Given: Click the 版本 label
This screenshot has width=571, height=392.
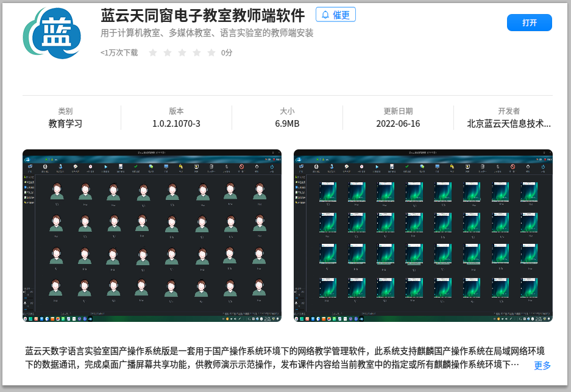Looking at the screenshot, I should click(x=176, y=111).
